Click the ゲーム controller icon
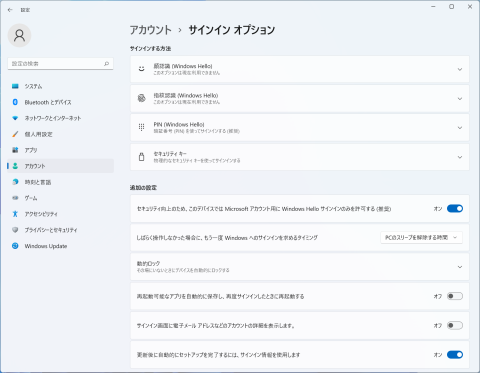The height and width of the screenshot is (373, 480). pyautogui.click(x=15, y=198)
